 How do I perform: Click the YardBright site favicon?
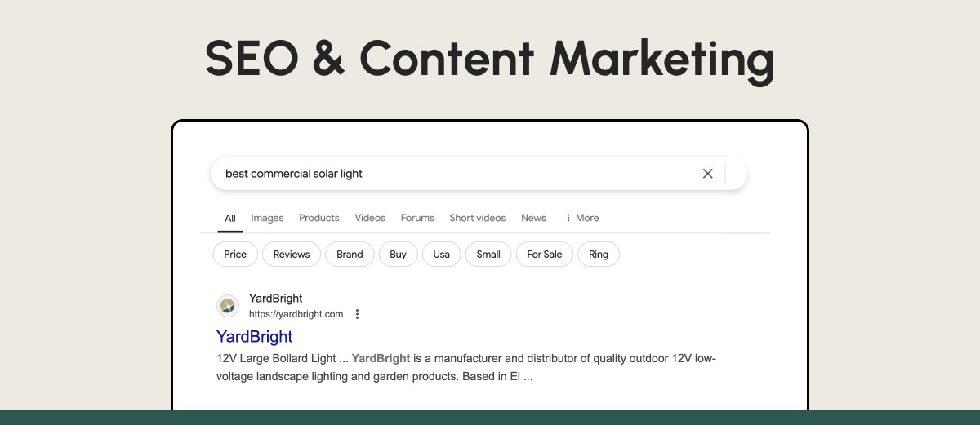(x=228, y=306)
